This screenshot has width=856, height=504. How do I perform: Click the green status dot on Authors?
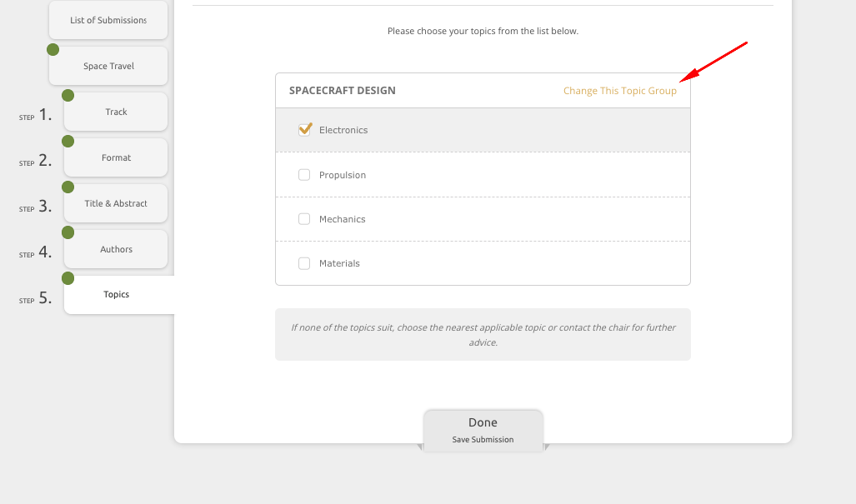[68, 232]
